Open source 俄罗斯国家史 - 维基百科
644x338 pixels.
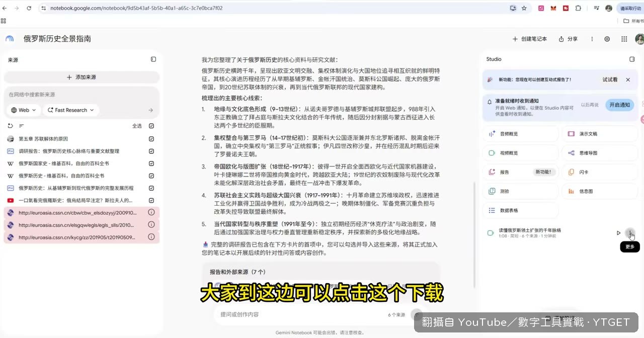click(64, 163)
